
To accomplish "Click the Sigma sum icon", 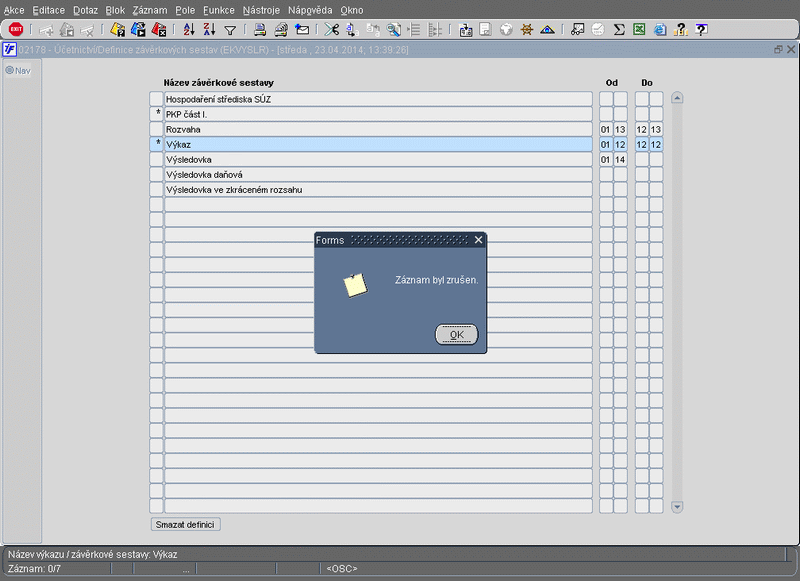I will [619, 30].
